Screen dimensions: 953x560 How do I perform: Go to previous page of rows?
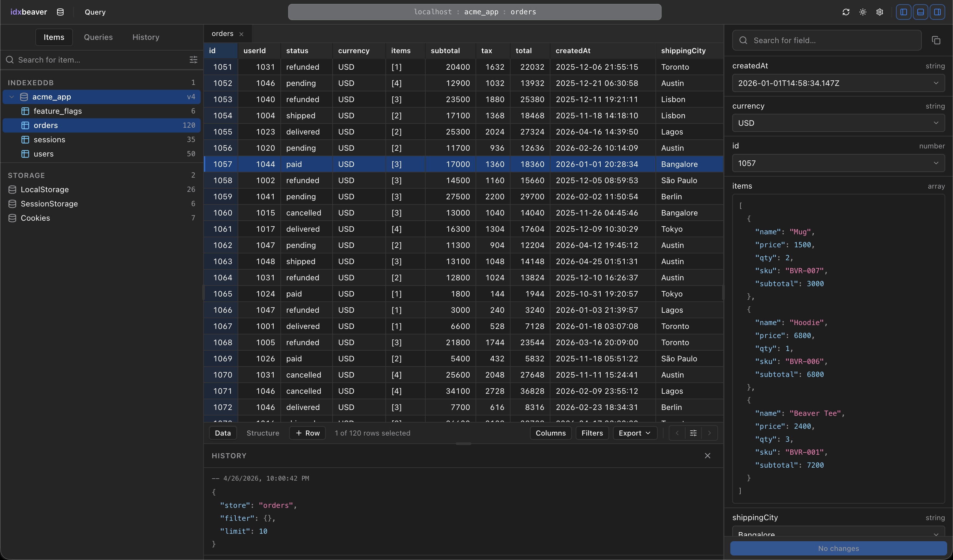tap(677, 433)
